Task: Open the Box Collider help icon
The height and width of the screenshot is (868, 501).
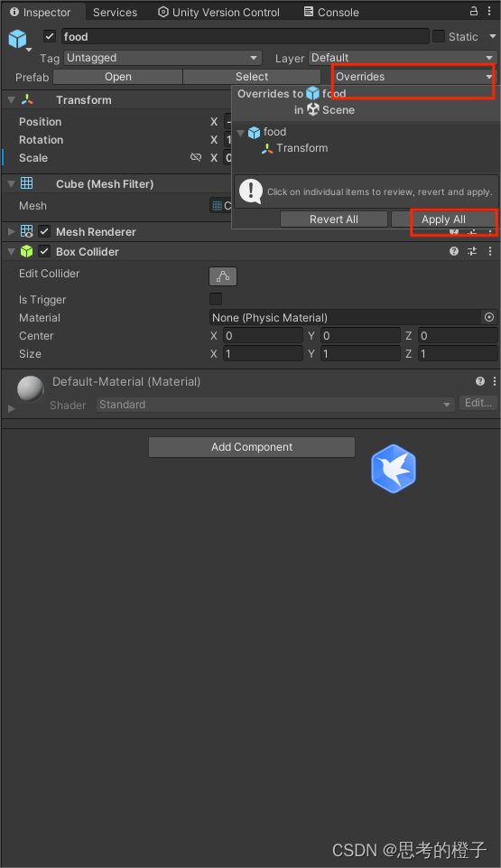Action: [x=454, y=251]
